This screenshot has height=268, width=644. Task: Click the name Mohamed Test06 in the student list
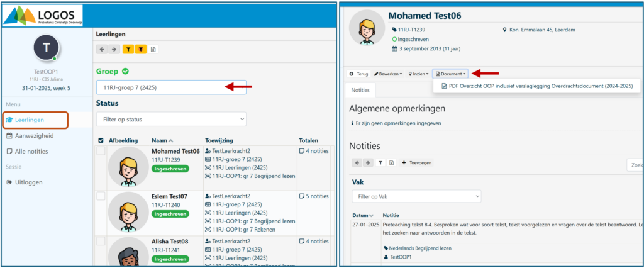tap(175, 151)
